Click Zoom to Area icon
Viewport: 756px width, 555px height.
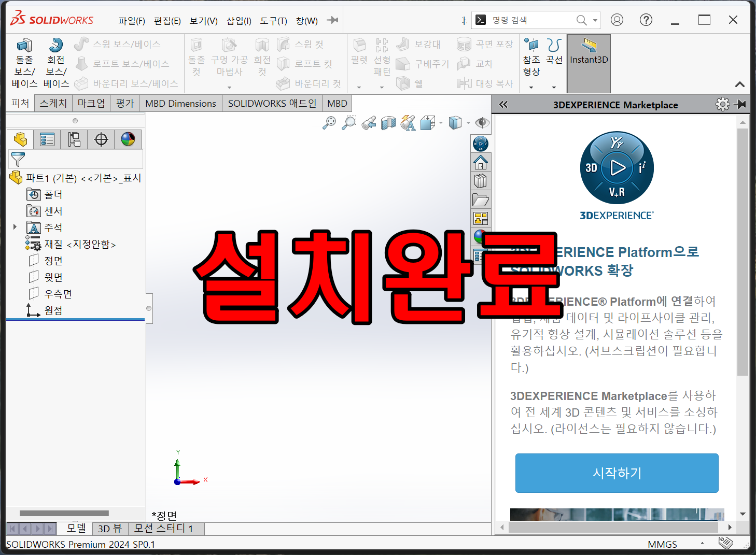point(349,123)
